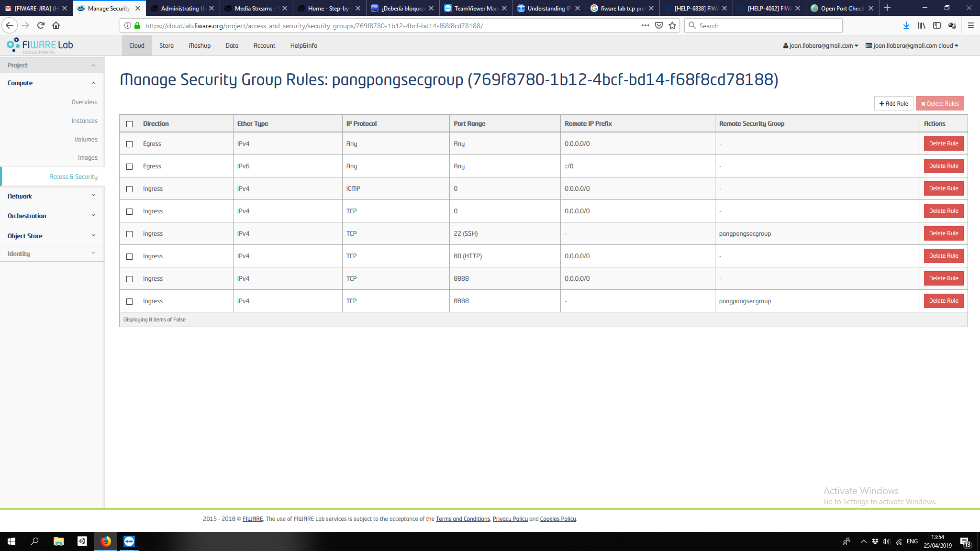Open Firefox library icon

pos(922,25)
